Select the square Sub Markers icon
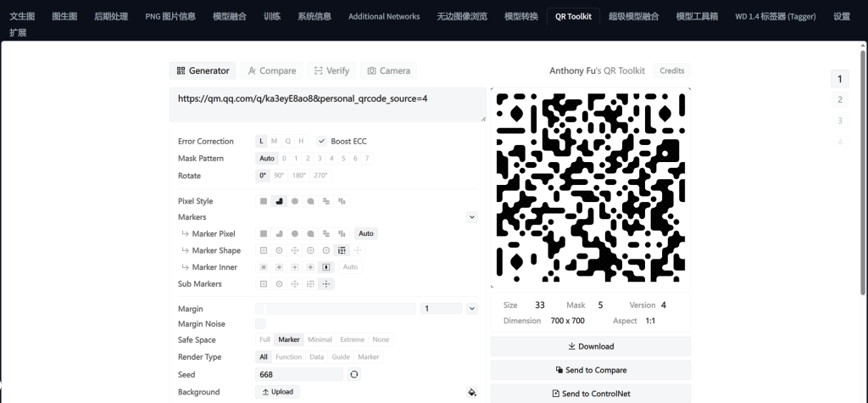The height and width of the screenshot is (403, 868). (x=264, y=284)
